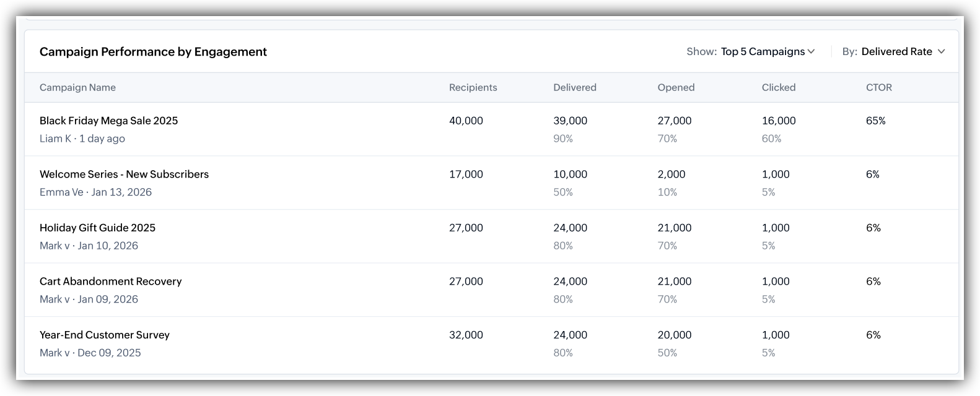Select the 40,000 recipients cell
The height and width of the screenshot is (396, 980).
[x=466, y=121]
